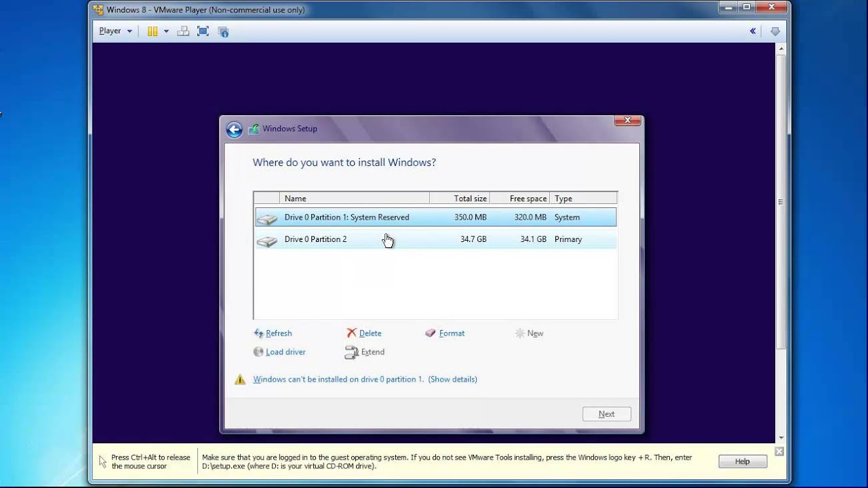Click the 320.0 MB free space cell
The image size is (868, 488).
[530, 218]
